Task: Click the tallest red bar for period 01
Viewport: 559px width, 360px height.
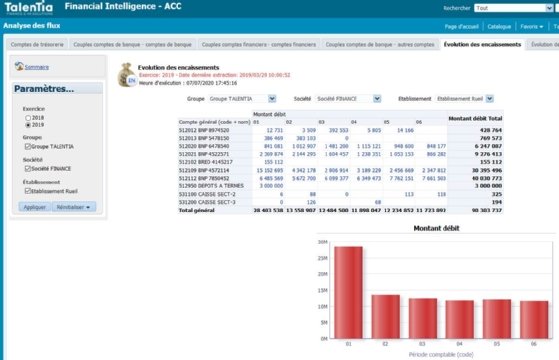Action: tap(348, 292)
